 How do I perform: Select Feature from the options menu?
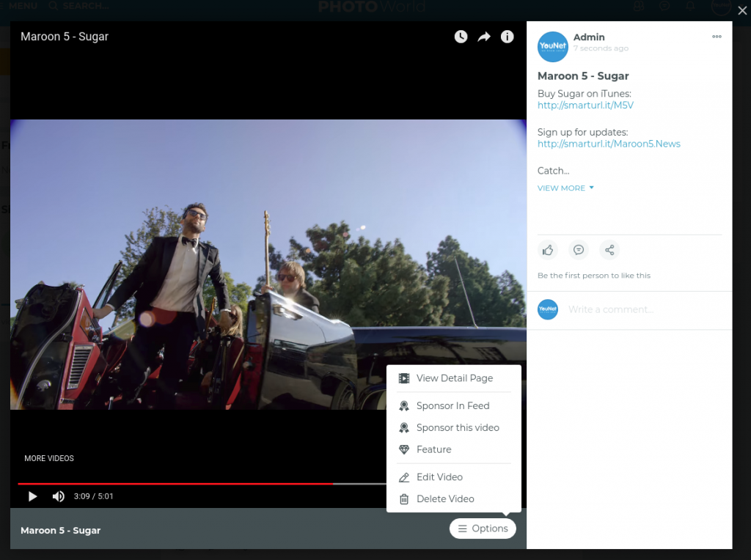tap(453, 449)
